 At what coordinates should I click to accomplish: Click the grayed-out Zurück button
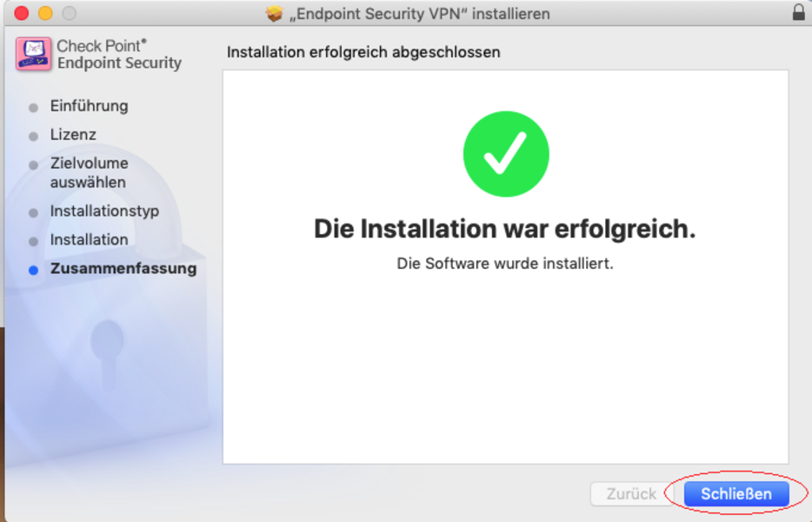pos(631,494)
